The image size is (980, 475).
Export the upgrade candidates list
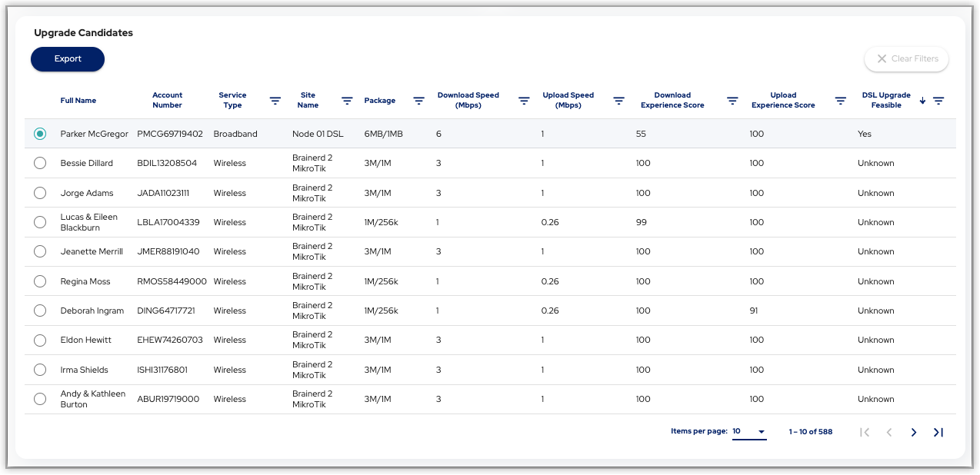[x=68, y=59]
